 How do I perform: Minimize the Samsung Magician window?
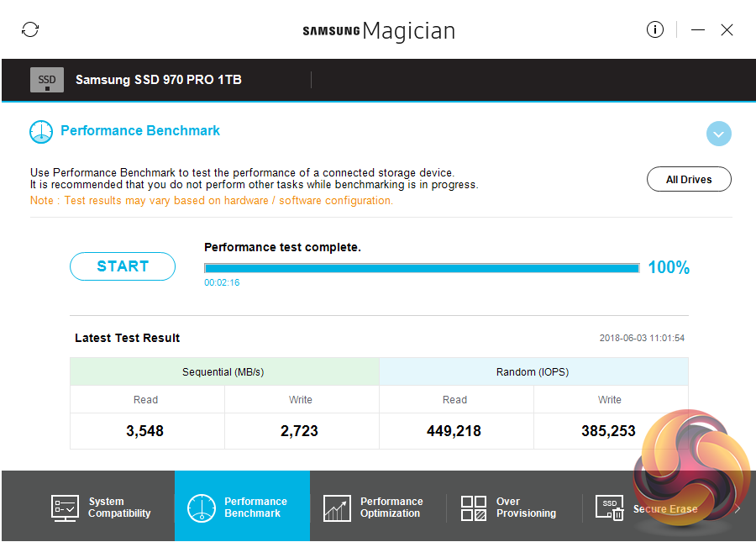point(698,30)
